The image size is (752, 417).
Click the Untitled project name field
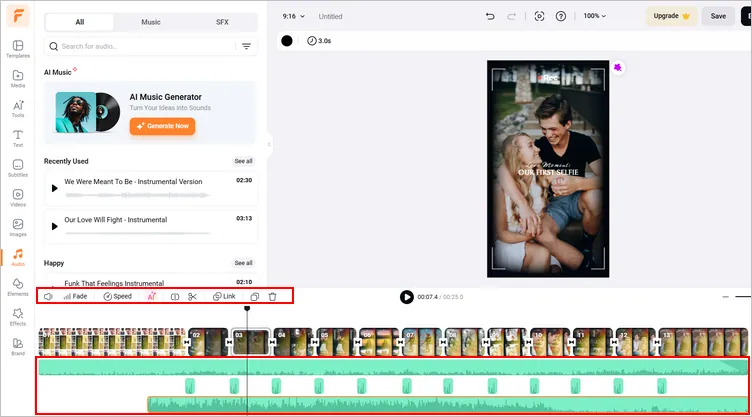coord(330,16)
